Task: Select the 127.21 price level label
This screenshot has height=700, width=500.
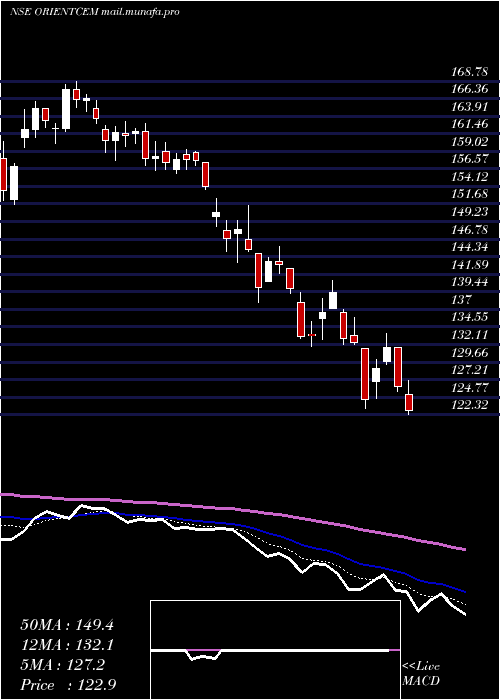Action: point(469,369)
